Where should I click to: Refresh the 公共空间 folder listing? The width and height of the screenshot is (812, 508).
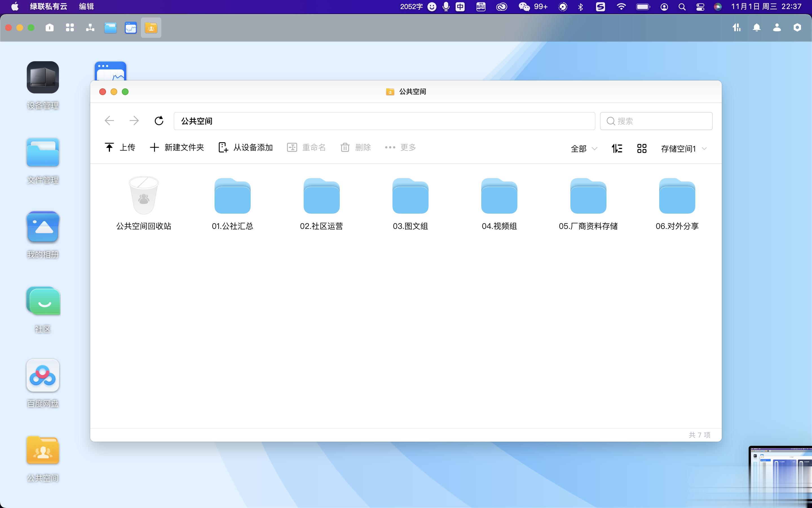pos(159,121)
